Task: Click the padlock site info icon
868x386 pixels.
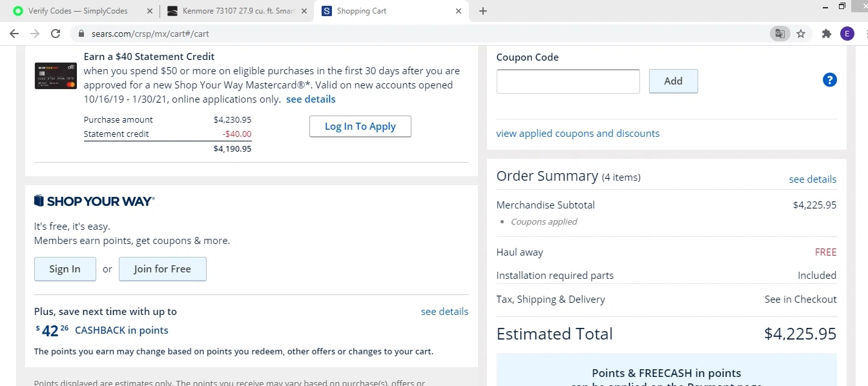Action: pyautogui.click(x=81, y=34)
